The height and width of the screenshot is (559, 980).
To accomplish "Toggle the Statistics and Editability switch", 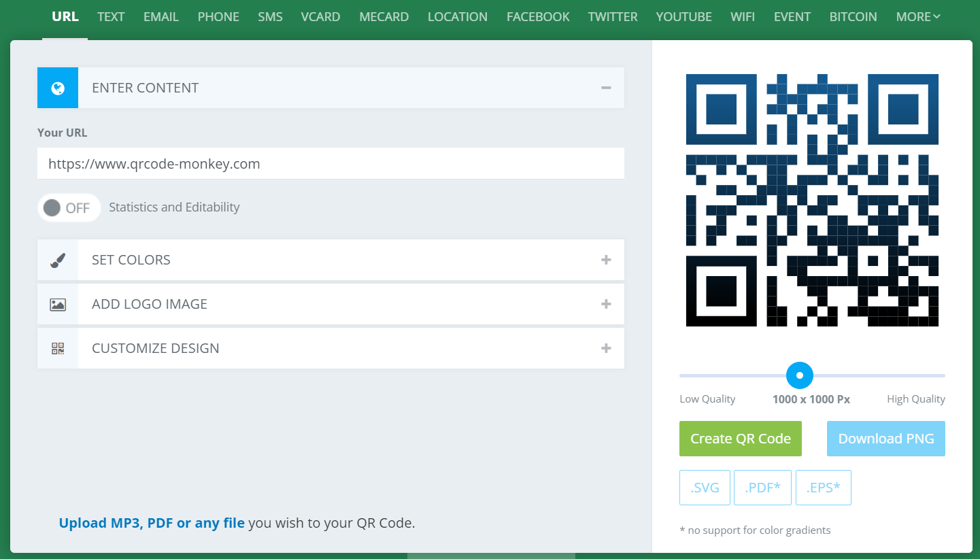I will (69, 207).
